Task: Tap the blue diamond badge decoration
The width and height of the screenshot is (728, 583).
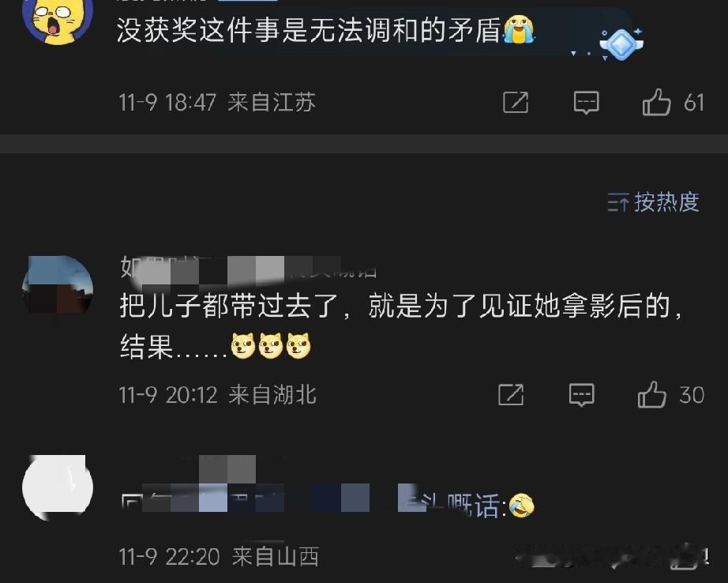Action: [621, 43]
